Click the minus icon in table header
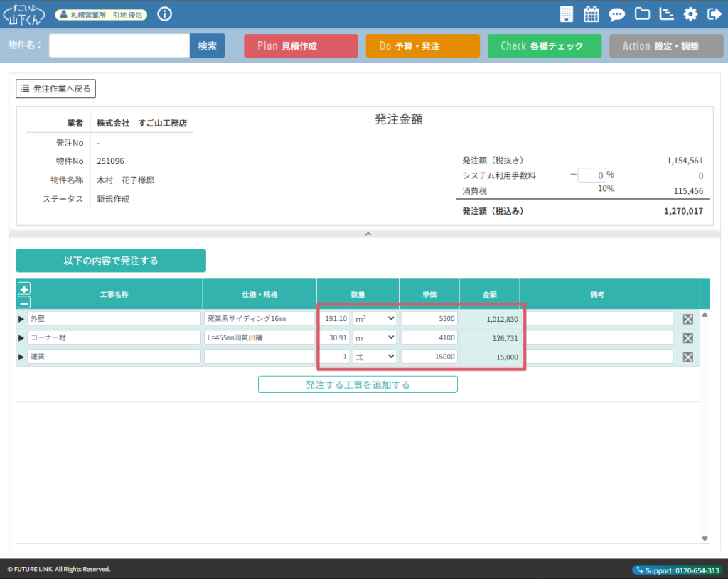This screenshot has height=579, width=728. click(24, 302)
